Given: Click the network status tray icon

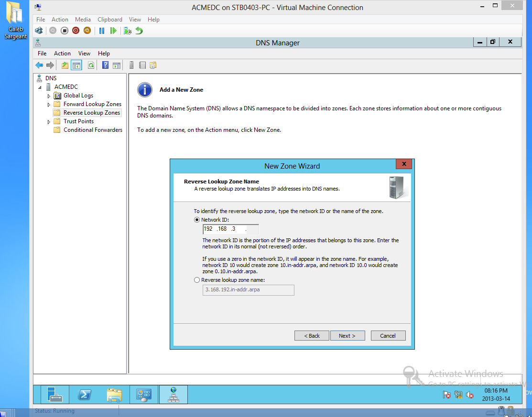Looking at the screenshot, I should point(458,395).
